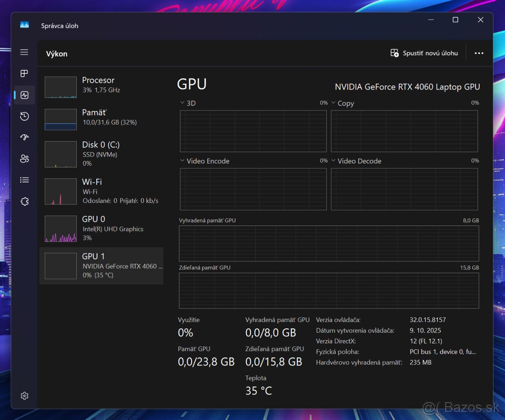Viewport: 505px width, 420px height.
Task: Click the Wi-Fi activity thumbnail
Action: pos(60,191)
